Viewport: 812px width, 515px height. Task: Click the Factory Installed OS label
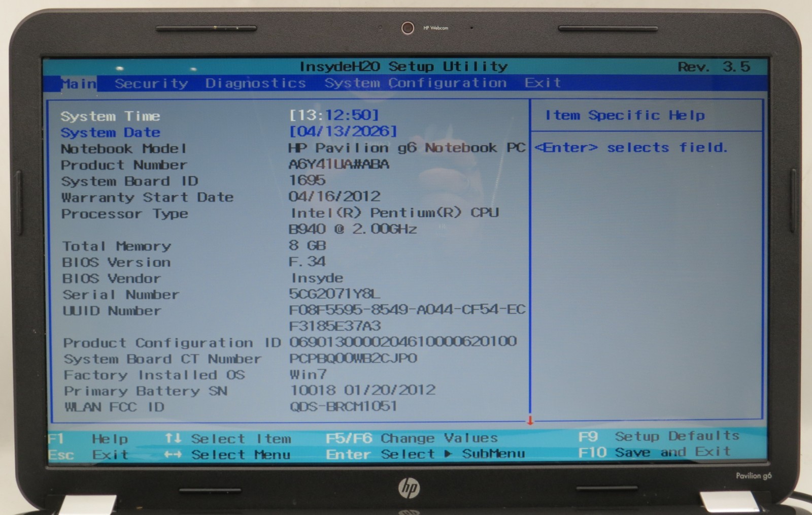[x=154, y=375]
